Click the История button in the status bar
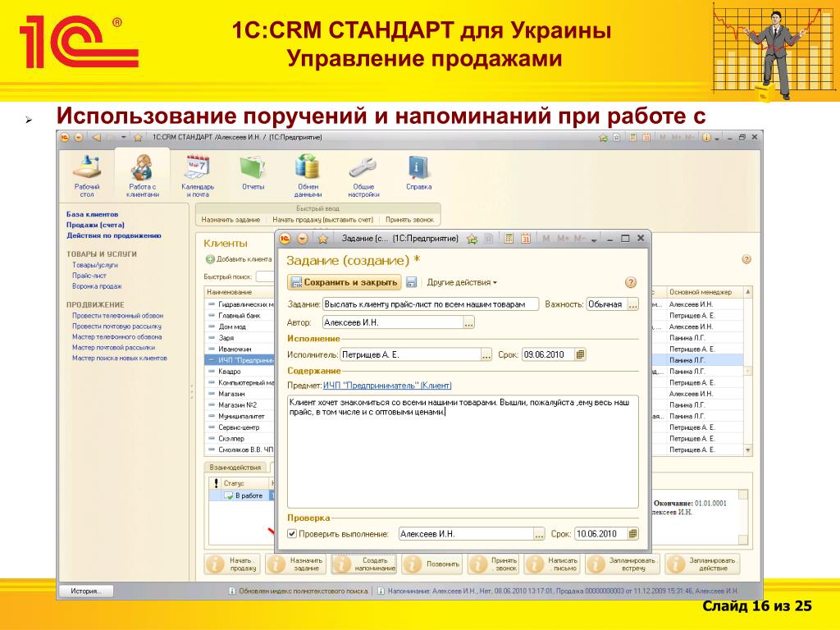 click(x=85, y=591)
